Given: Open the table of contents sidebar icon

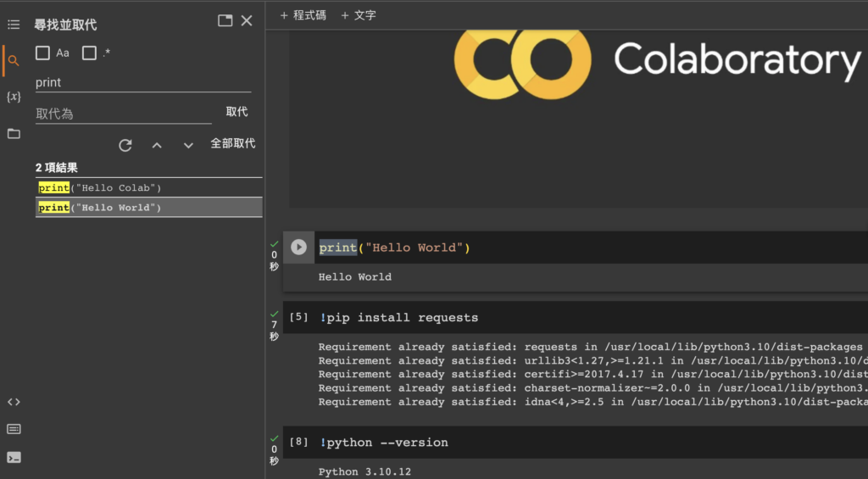Looking at the screenshot, I should coord(14,25).
